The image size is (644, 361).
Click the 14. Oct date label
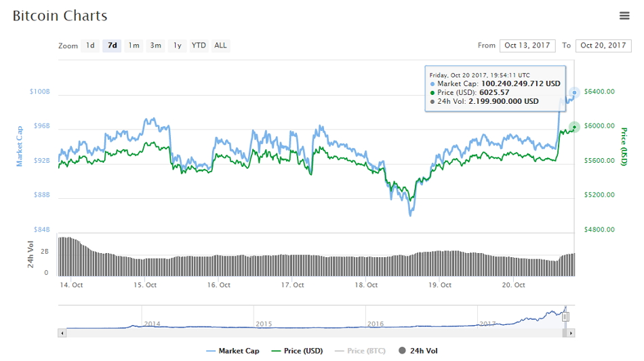click(71, 285)
